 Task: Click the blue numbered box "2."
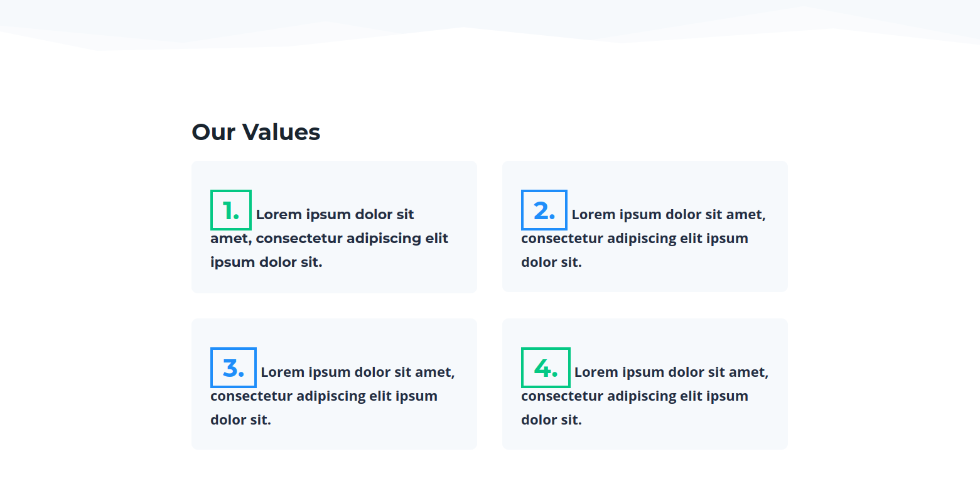tap(544, 210)
